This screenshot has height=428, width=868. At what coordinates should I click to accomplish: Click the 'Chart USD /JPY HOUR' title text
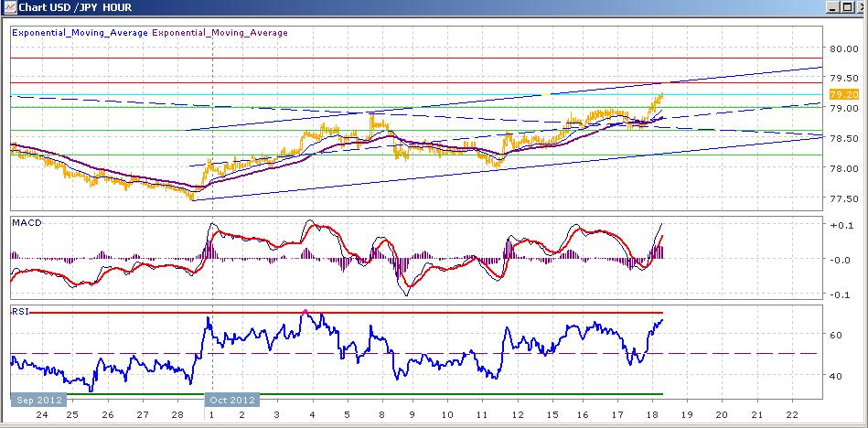coord(75,7)
